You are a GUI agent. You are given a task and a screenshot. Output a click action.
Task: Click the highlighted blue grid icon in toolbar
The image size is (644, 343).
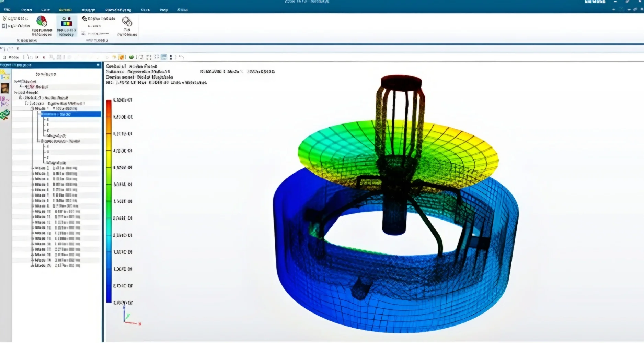point(164,57)
